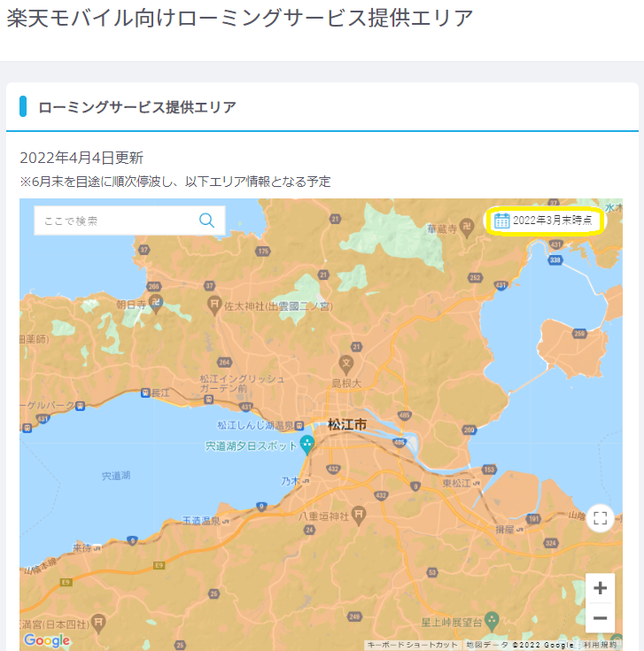Click 八重垣神社 shrine marker icon
The width and height of the screenshot is (644, 651).
(x=359, y=515)
